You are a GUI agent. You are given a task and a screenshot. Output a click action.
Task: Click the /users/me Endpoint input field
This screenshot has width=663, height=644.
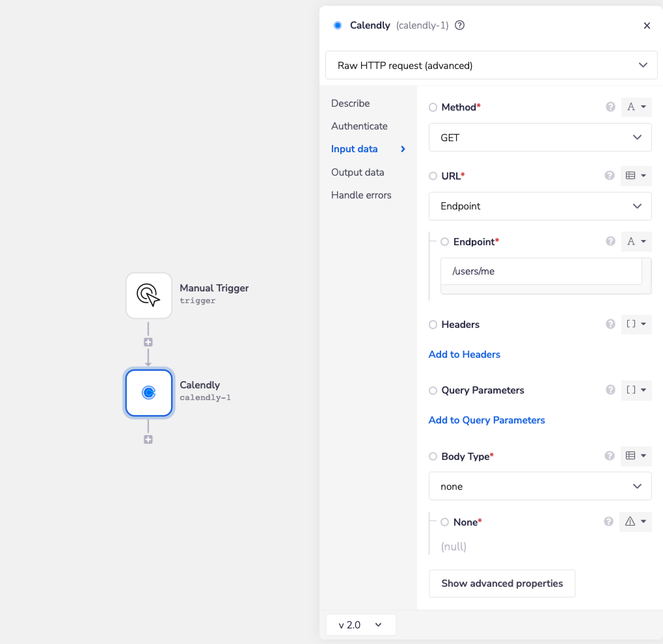541,271
